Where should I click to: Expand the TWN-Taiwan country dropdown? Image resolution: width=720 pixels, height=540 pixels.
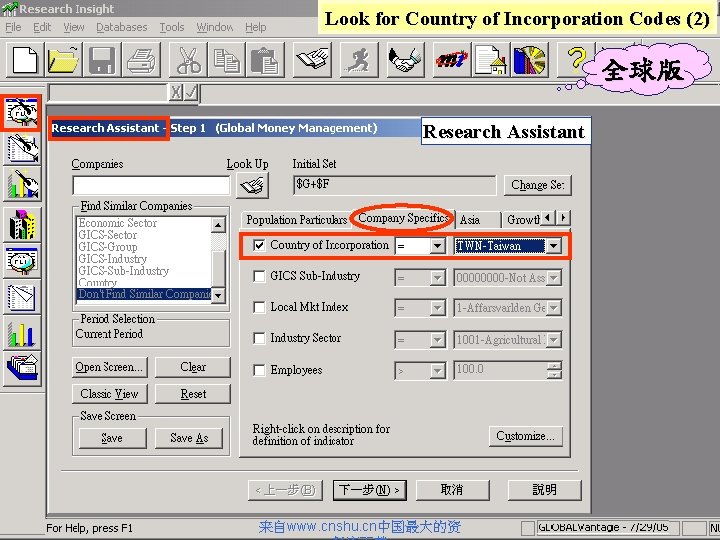point(553,246)
